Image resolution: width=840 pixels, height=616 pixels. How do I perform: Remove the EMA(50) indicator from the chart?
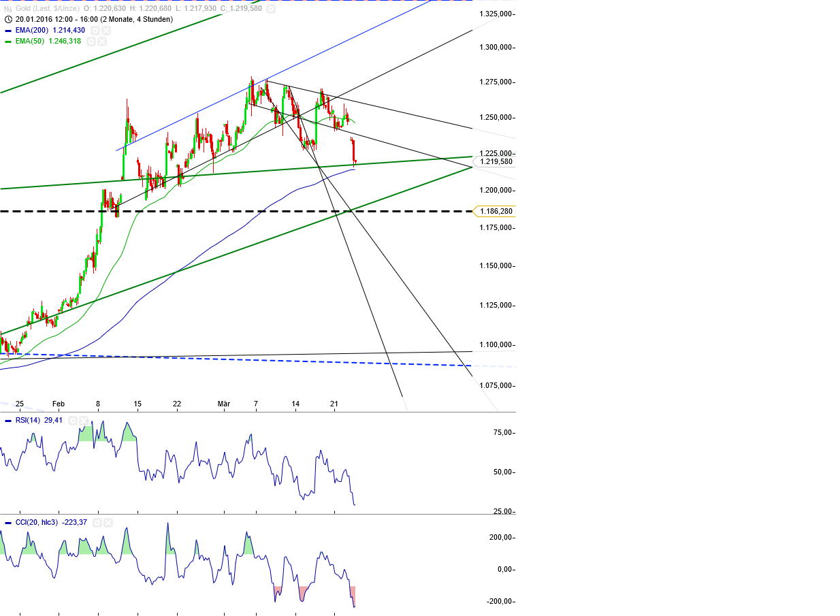pos(102,41)
